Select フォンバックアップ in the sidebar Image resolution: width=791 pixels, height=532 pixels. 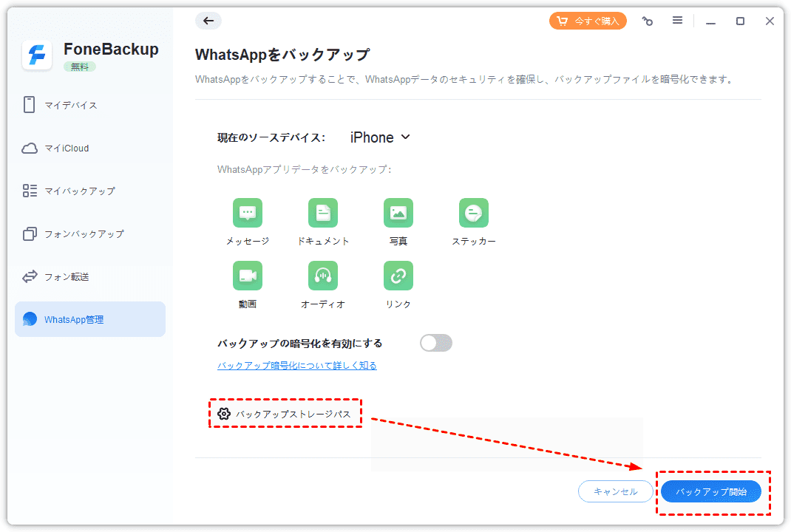click(x=90, y=234)
